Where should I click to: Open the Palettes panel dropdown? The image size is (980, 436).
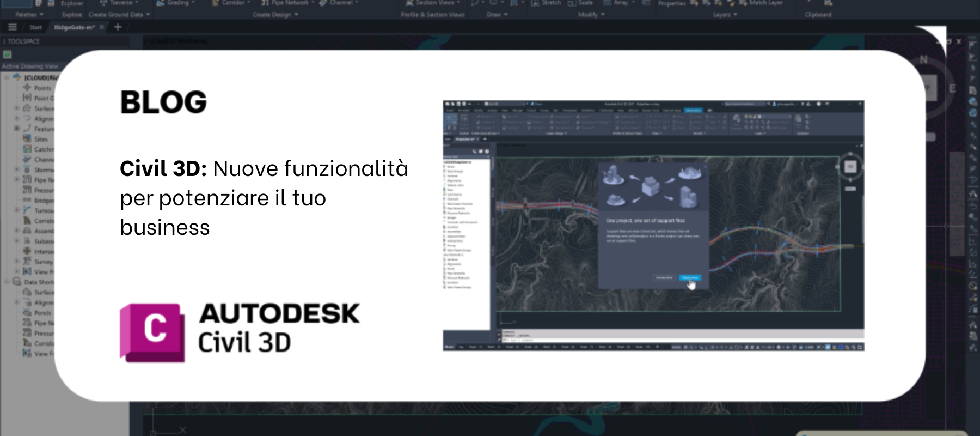(29, 15)
